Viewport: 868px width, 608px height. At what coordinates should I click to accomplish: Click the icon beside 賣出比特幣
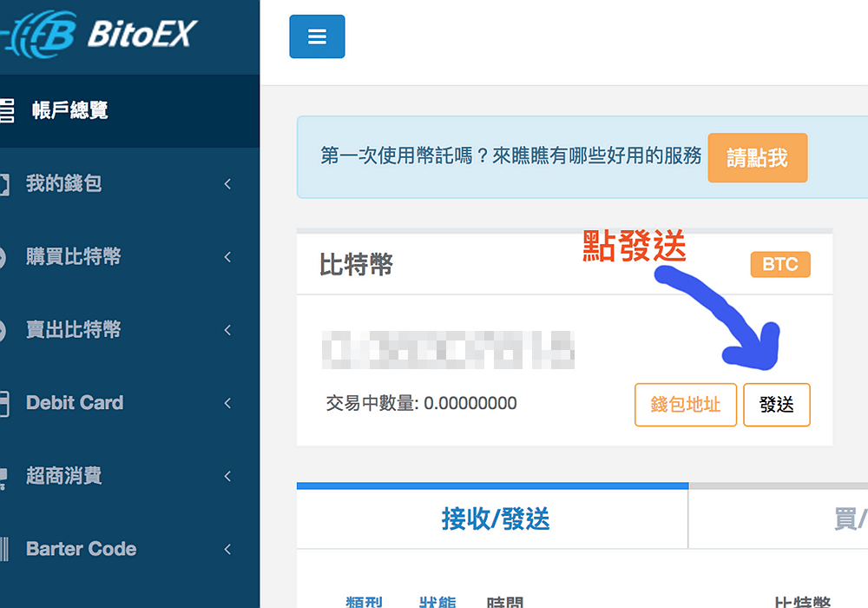(4, 330)
